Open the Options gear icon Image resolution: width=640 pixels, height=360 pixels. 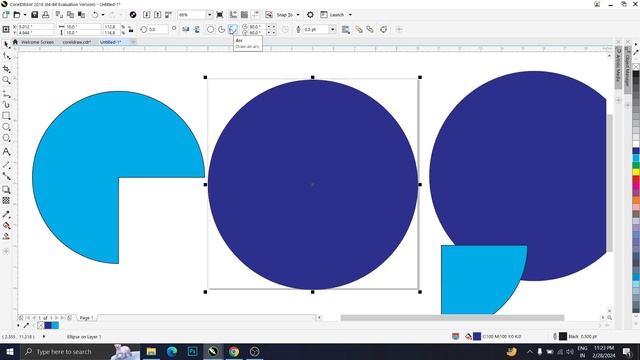[x=310, y=15]
